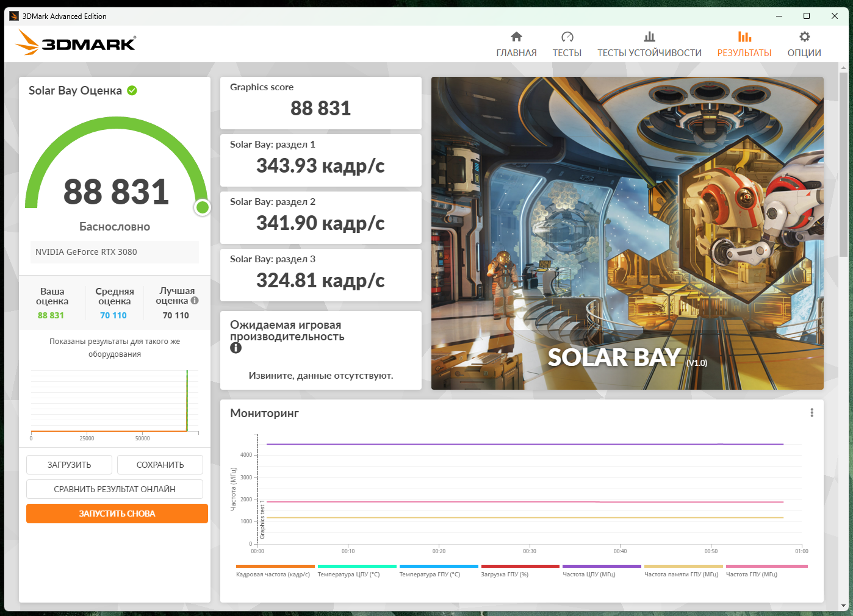Switch to the ТЕСТЫ tab
The width and height of the screenshot is (853, 616).
[x=567, y=45]
